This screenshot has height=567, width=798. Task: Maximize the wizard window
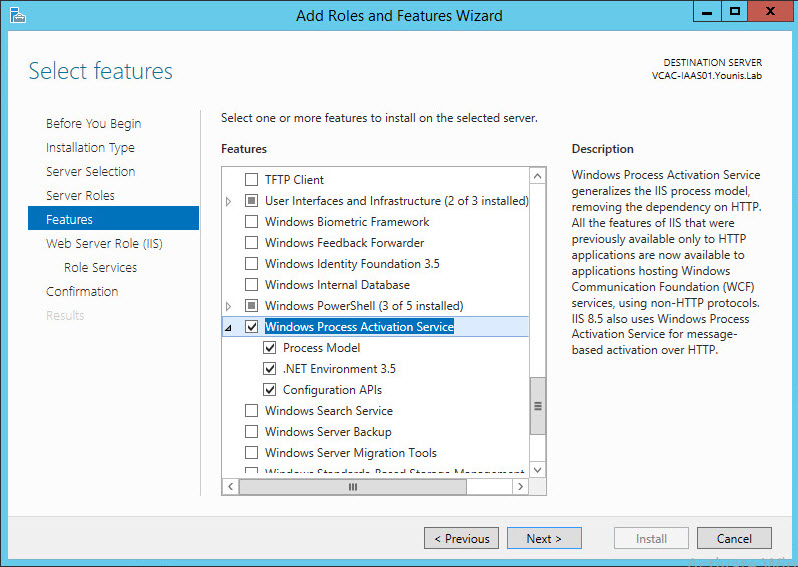tap(735, 12)
